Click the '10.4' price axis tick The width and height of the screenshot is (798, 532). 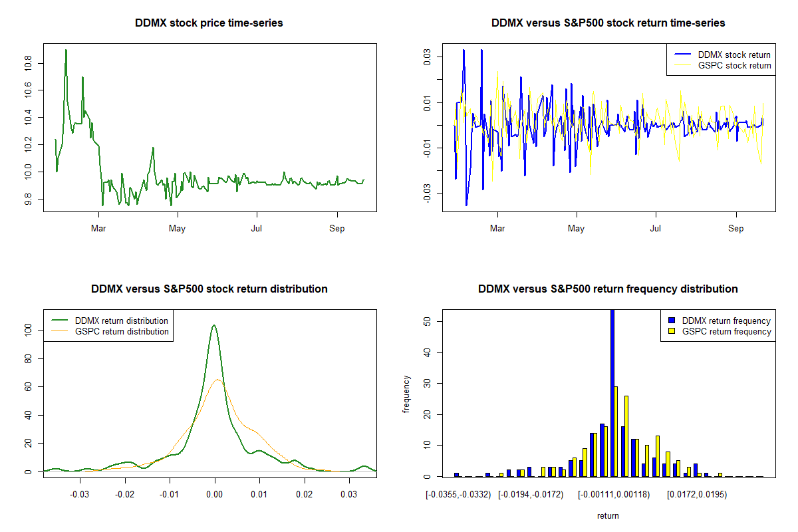28,118
